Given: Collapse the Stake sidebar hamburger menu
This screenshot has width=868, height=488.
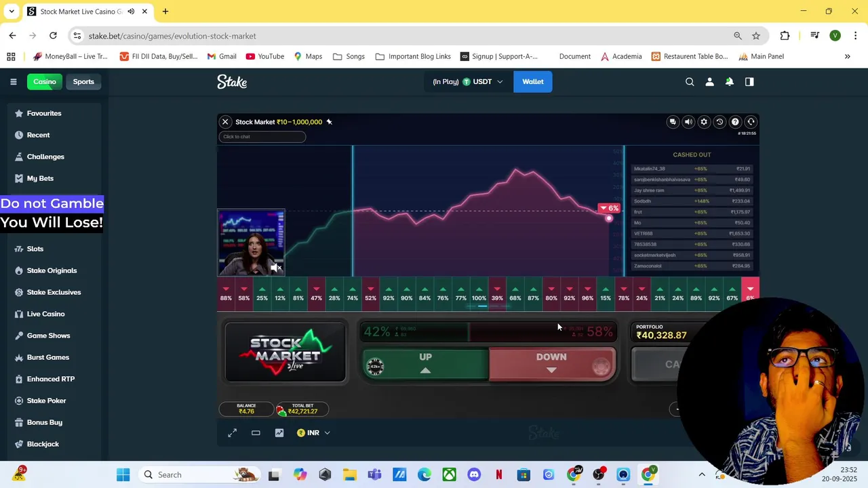Looking at the screenshot, I should coord(13,82).
